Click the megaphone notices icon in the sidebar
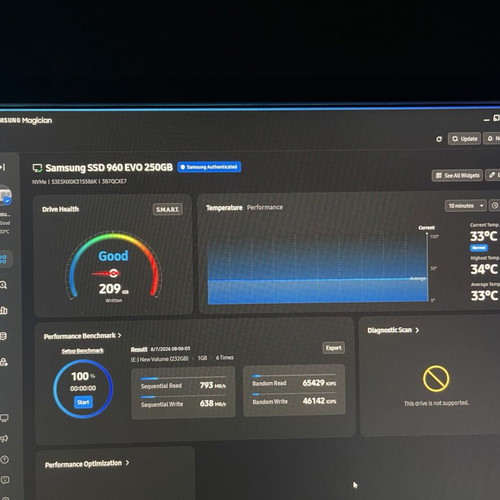 click(4, 439)
